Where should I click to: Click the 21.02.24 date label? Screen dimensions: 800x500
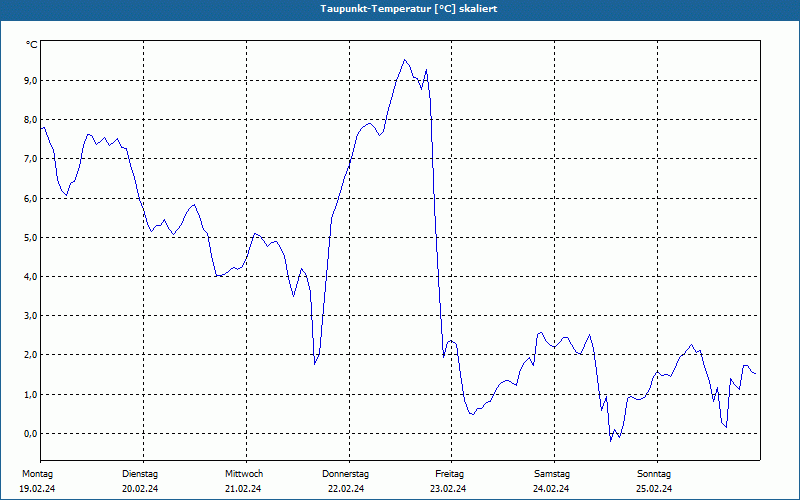pyautogui.click(x=243, y=489)
